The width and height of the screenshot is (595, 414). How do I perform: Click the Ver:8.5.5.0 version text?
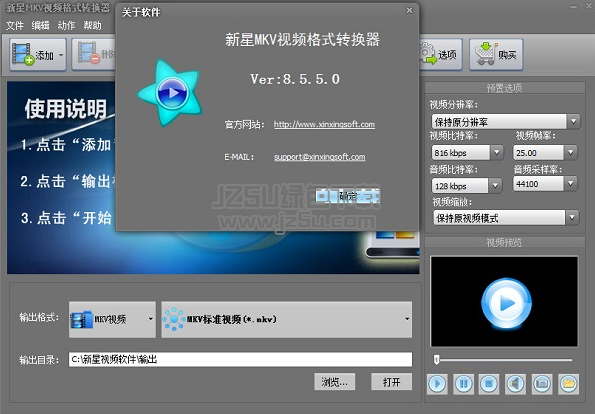coord(295,79)
